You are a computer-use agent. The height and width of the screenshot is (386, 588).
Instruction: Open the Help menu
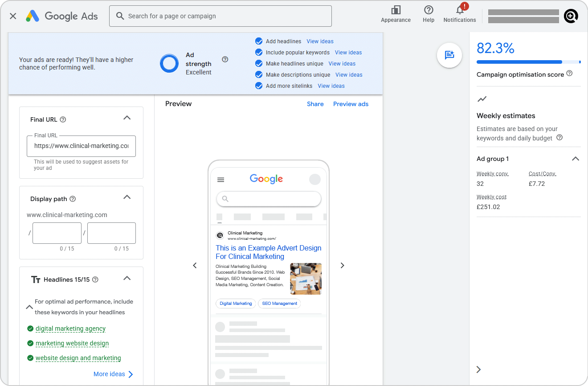coord(428,11)
